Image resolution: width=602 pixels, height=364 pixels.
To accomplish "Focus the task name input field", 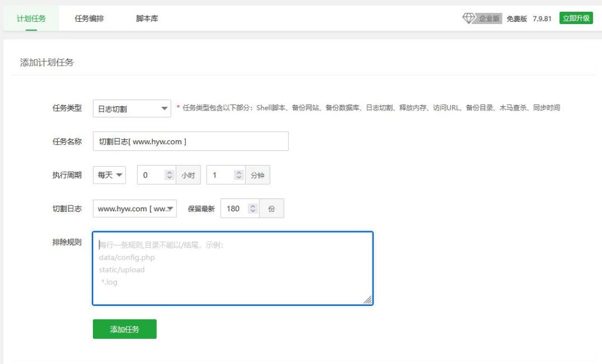I will 191,141.
